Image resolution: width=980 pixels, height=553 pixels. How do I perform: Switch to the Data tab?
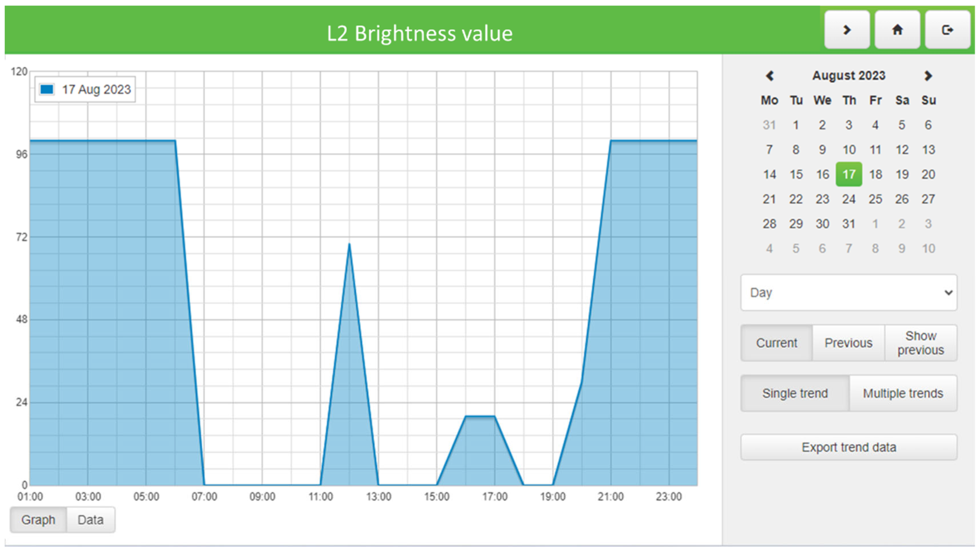coord(91,520)
